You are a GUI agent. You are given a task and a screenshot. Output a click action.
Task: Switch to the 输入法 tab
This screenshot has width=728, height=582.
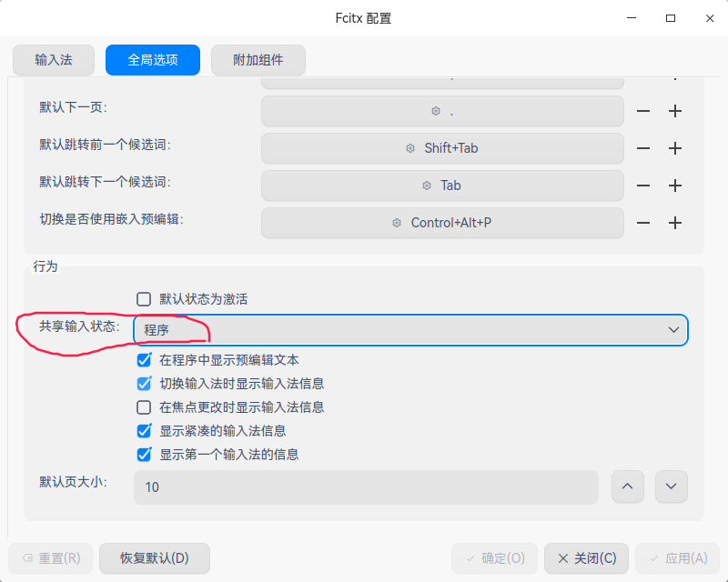(x=54, y=60)
